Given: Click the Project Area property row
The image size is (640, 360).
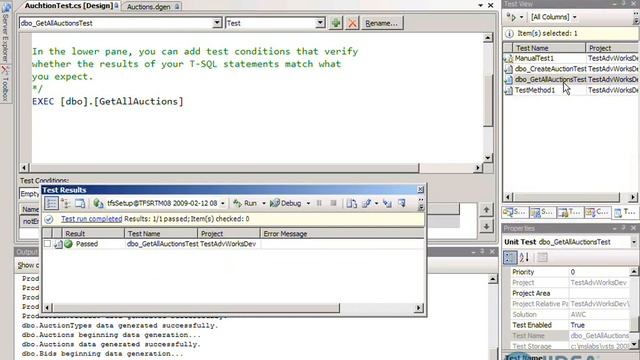Looking at the screenshot, I should 571,293.
